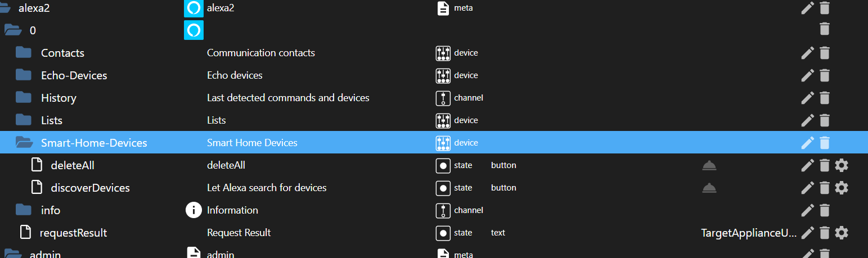This screenshot has width=868, height=258.
Task: Delete the Lists device
Action: point(824,120)
